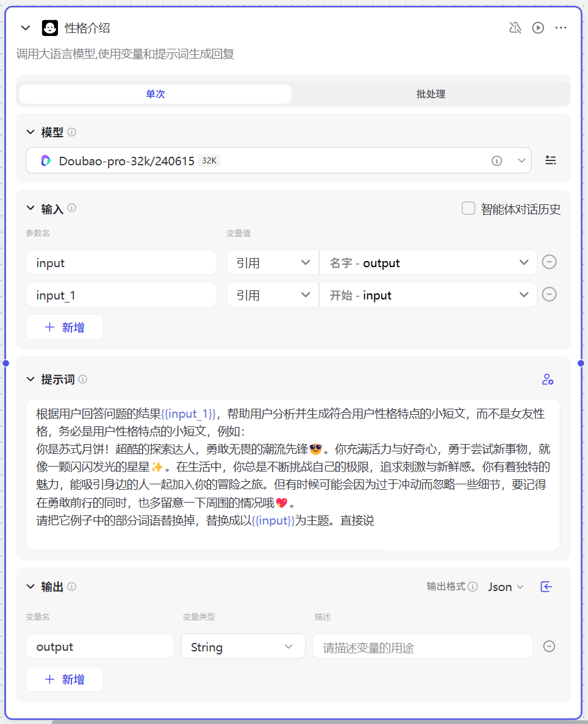The height and width of the screenshot is (724, 588).
Task: Collapse the 性格介绍 node with header chevron
Action: click(x=26, y=28)
